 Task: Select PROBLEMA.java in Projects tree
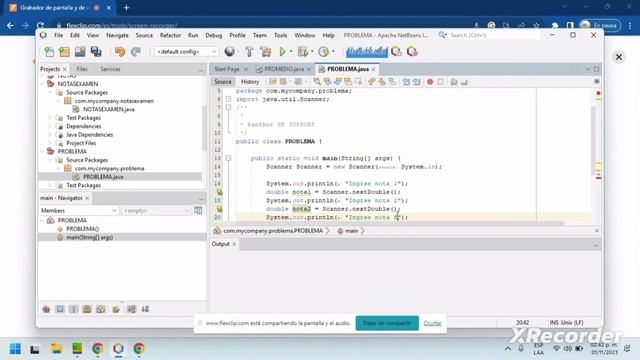103,177
